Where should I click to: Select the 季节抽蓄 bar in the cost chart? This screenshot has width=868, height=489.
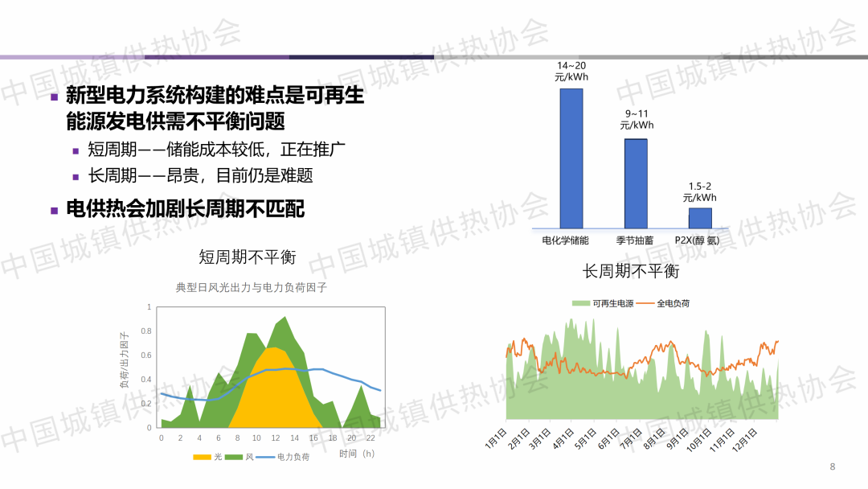click(636, 183)
